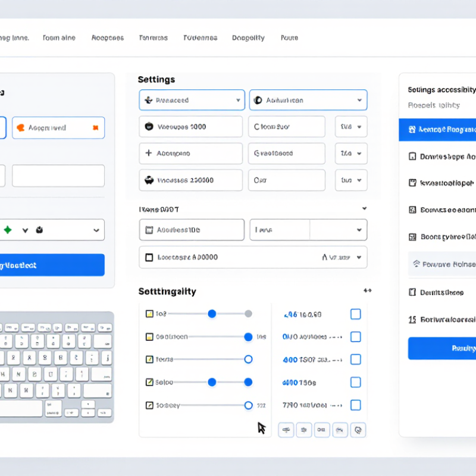The width and height of the screenshot is (476, 476).
Task: Click the Cloon suor input field
Action: click(x=287, y=127)
